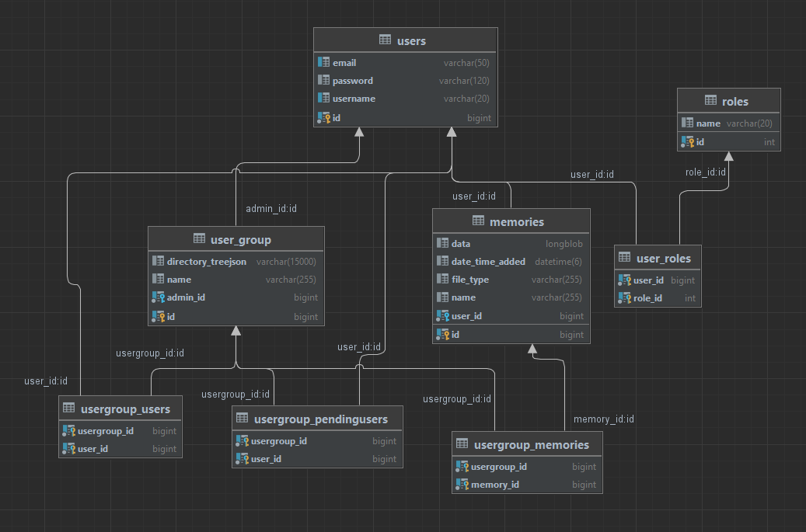Viewport: 806px width, 532px height.
Task: Click the roles table header icon
Action: (x=710, y=100)
